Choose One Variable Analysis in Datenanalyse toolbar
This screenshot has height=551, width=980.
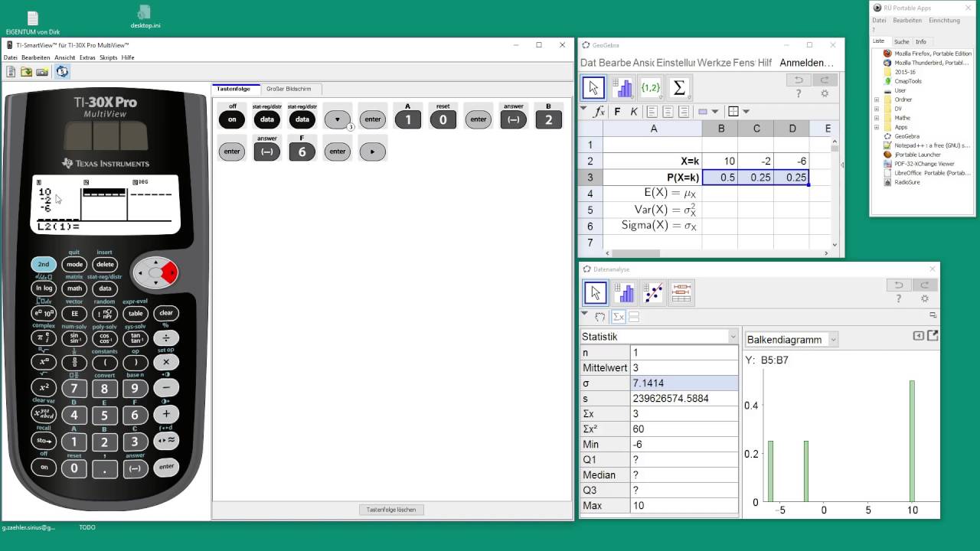point(624,292)
